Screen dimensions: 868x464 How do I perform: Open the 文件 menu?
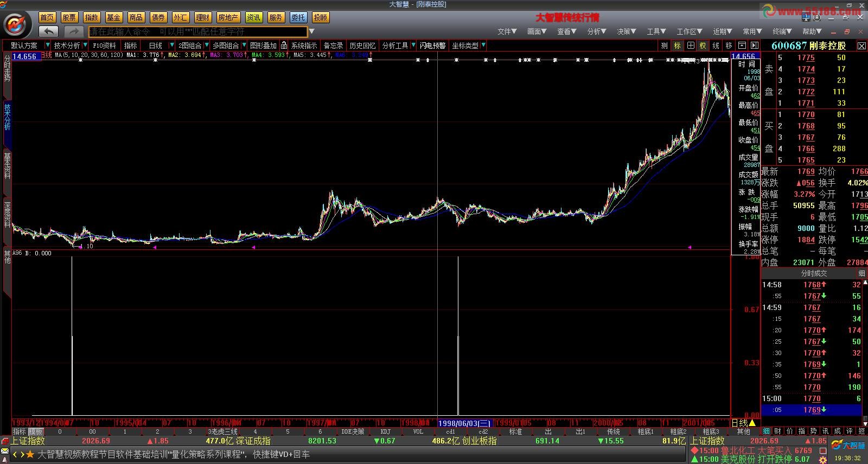pos(507,31)
